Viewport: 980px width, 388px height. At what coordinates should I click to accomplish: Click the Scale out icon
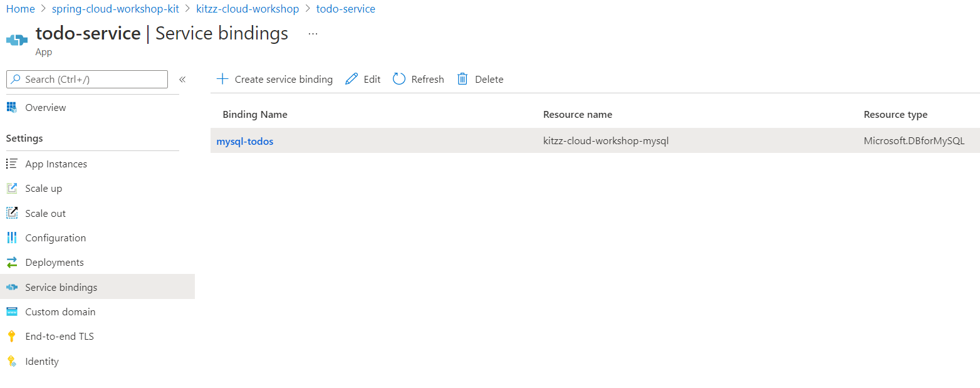(12, 213)
